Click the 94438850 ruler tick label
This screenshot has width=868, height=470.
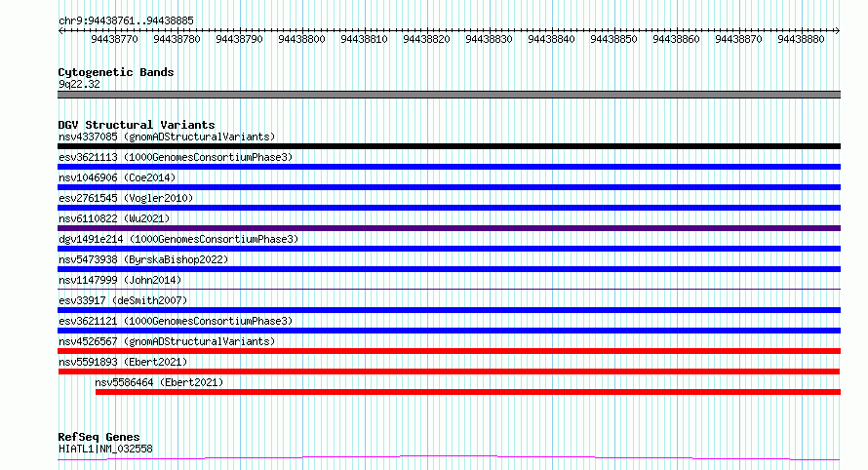click(613, 39)
